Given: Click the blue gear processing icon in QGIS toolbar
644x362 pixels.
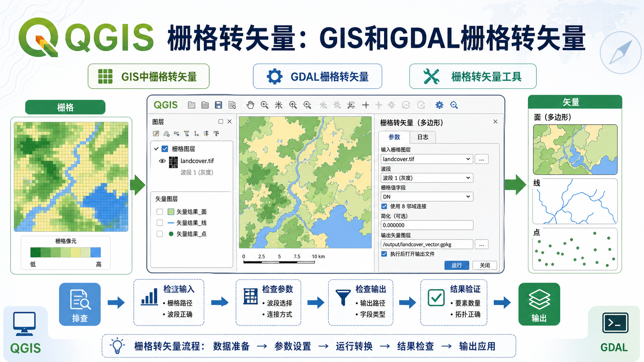Looking at the screenshot, I should 439,105.
